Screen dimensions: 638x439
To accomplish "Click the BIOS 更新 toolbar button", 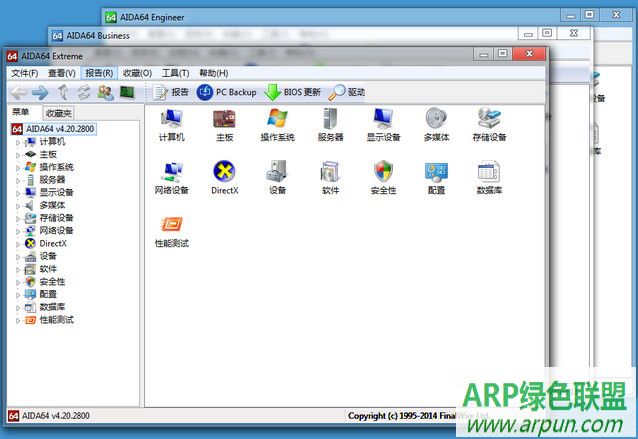I will 293,92.
